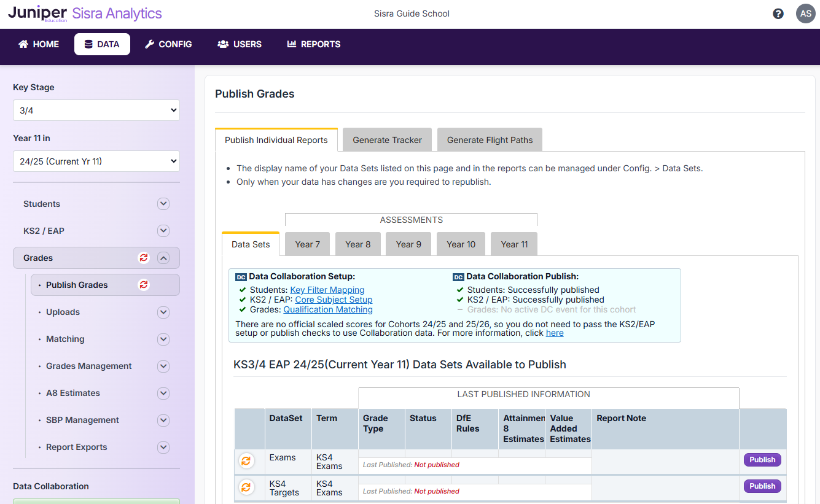The width and height of the screenshot is (820, 504).
Task: Open the Qualification Matching link
Action: tap(328, 309)
